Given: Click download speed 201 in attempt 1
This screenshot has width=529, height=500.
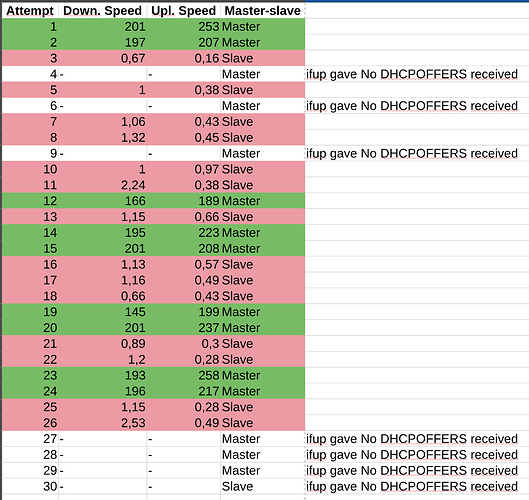Looking at the screenshot, I should [x=103, y=27].
